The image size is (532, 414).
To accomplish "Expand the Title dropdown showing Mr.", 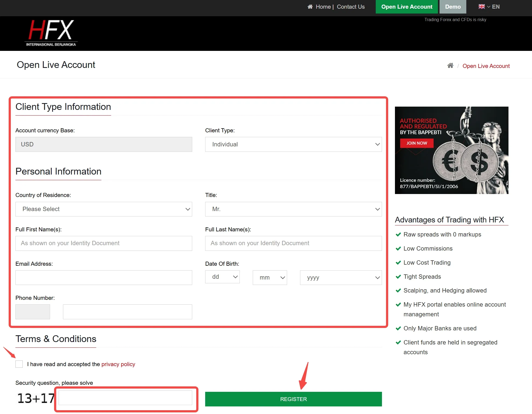I will coord(294,209).
